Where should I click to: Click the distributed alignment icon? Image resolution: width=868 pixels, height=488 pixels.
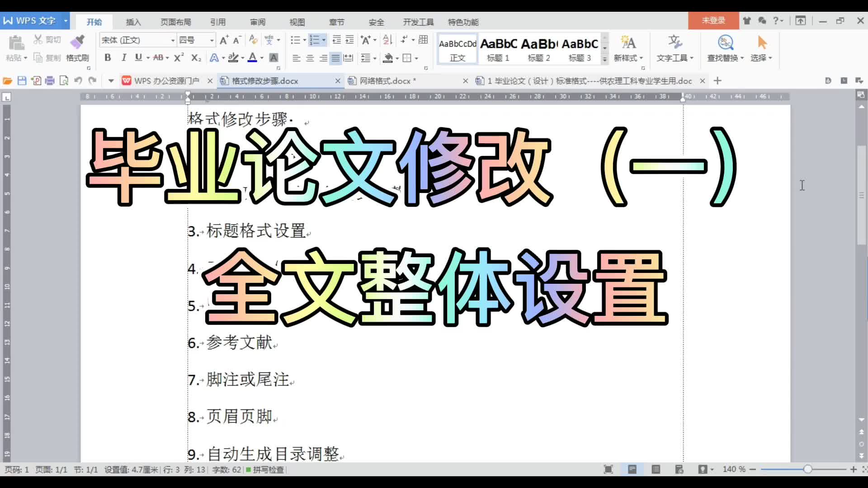pyautogui.click(x=348, y=58)
